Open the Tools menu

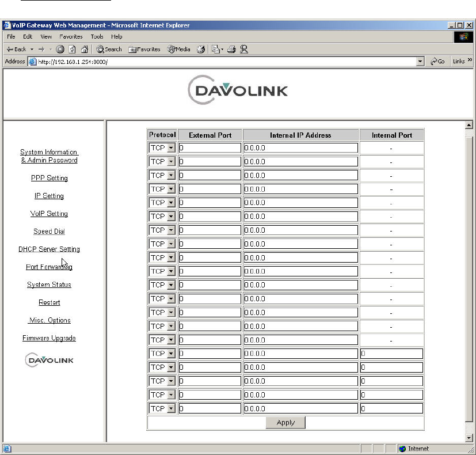[x=97, y=37]
